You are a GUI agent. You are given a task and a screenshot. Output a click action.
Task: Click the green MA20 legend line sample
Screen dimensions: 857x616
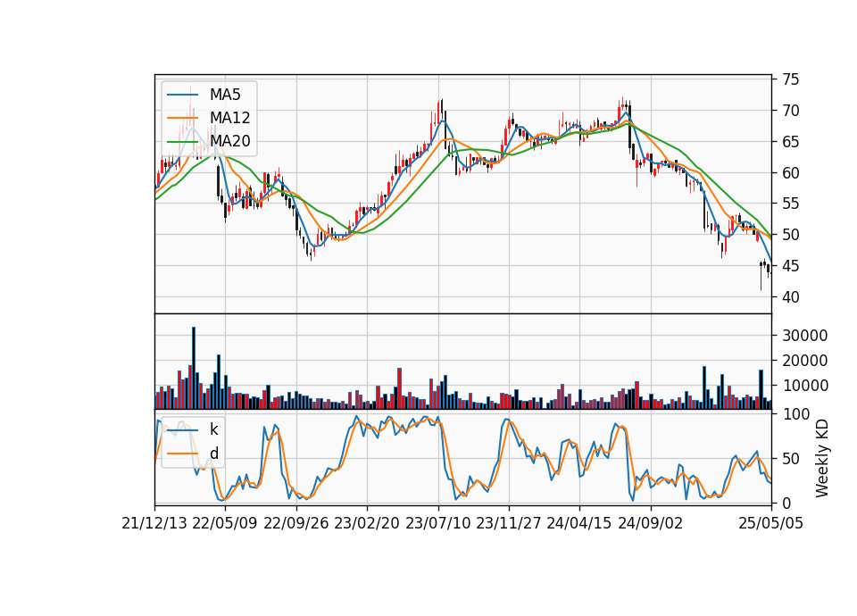pyautogui.click(x=182, y=141)
